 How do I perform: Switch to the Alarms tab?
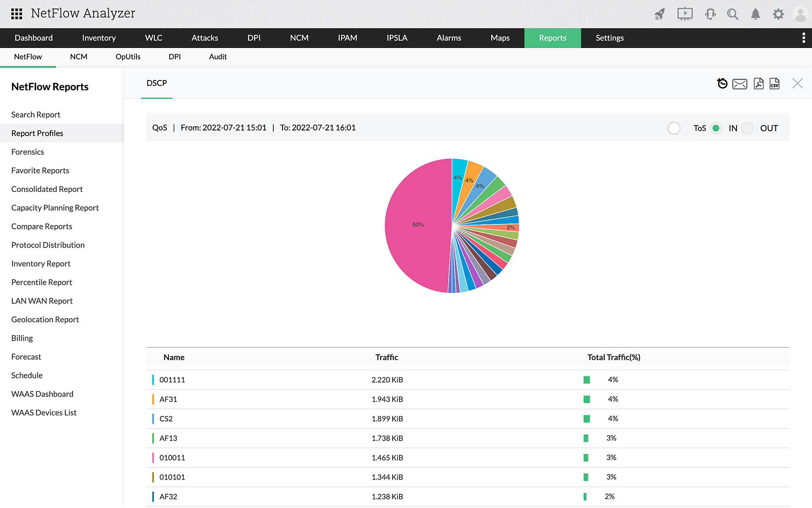click(449, 38)
